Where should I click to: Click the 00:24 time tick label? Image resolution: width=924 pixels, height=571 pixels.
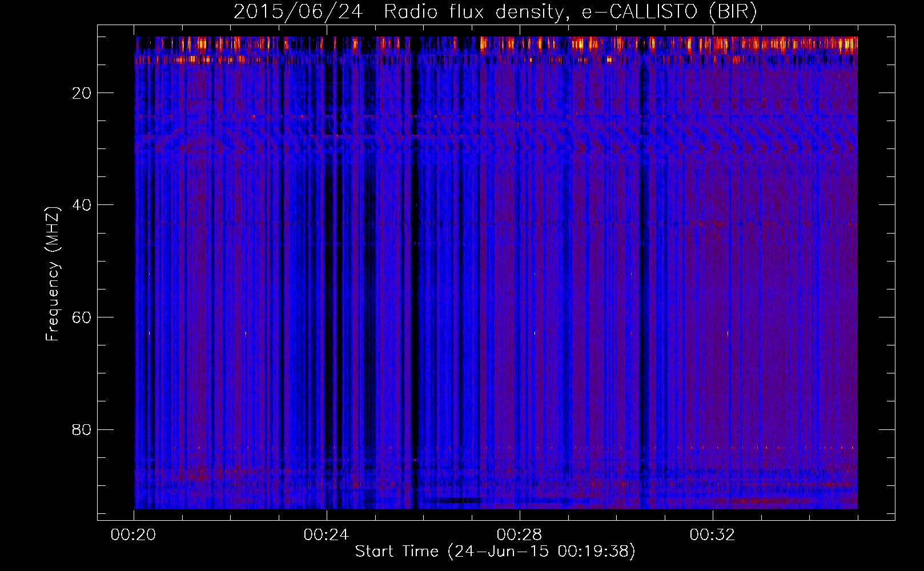[x=326, y=535]
